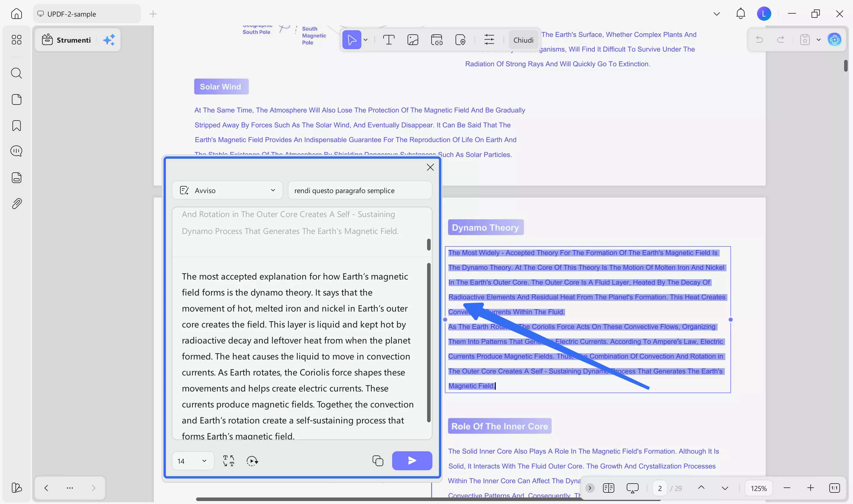
Task: Toggle 1:1 actual size view
Action: click(834, 488)
